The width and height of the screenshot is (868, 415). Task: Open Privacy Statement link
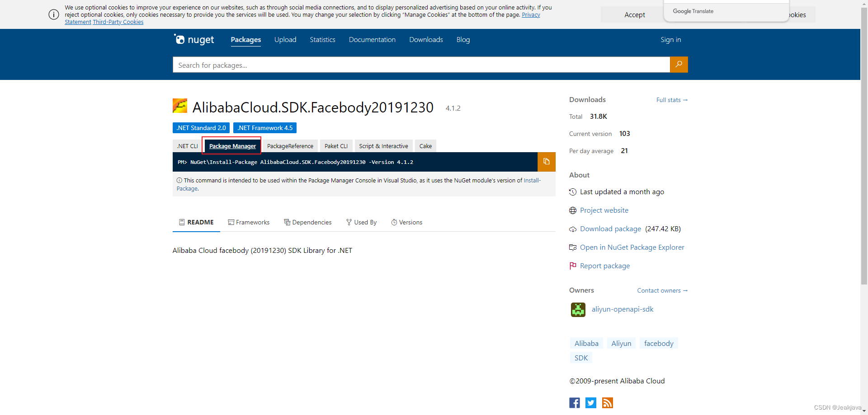531,15
